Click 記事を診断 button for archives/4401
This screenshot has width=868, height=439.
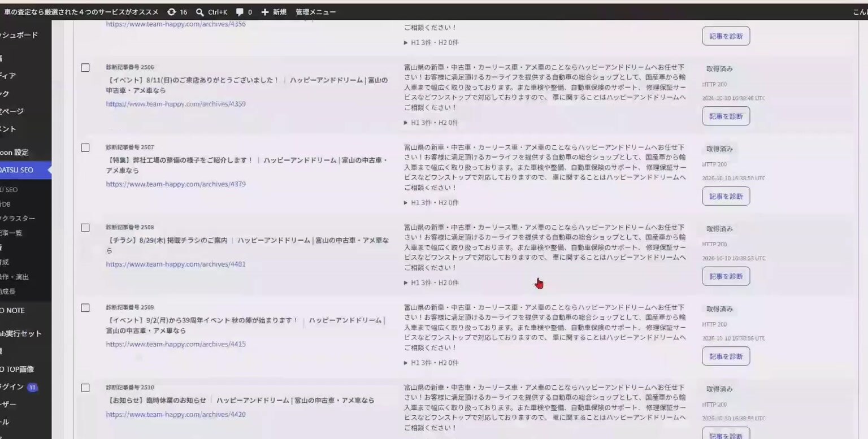tap(726, 276)
